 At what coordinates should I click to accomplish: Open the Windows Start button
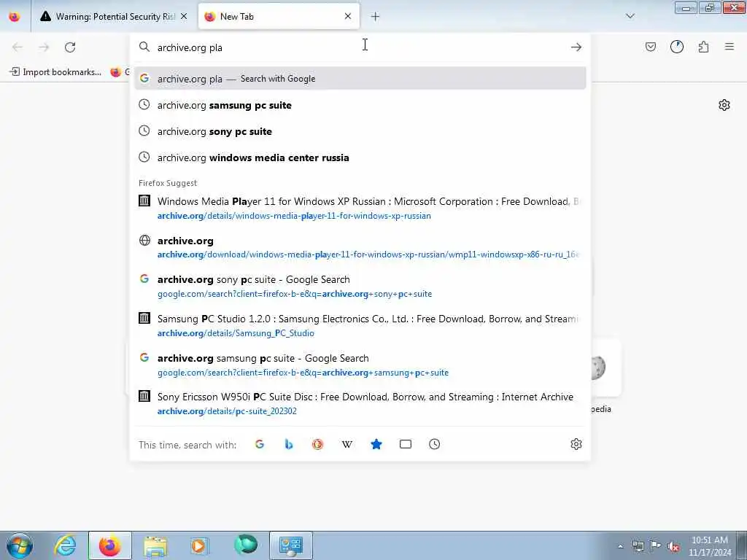(20, 545)
